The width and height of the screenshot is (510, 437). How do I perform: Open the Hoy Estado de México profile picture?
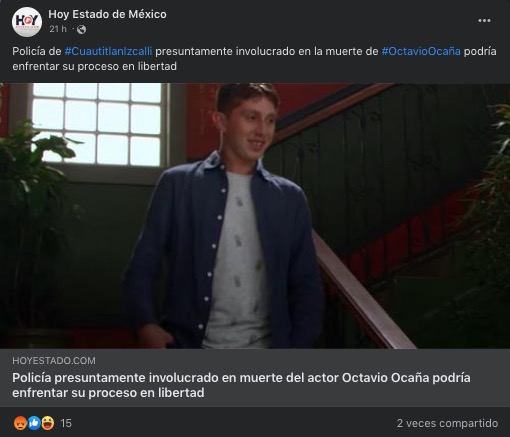click(27, 22)
